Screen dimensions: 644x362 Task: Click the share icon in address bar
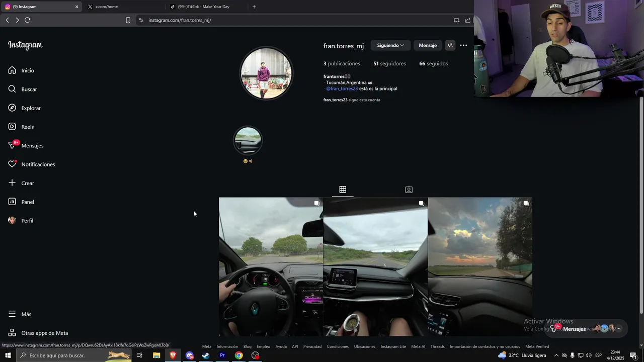pos(468,20)
